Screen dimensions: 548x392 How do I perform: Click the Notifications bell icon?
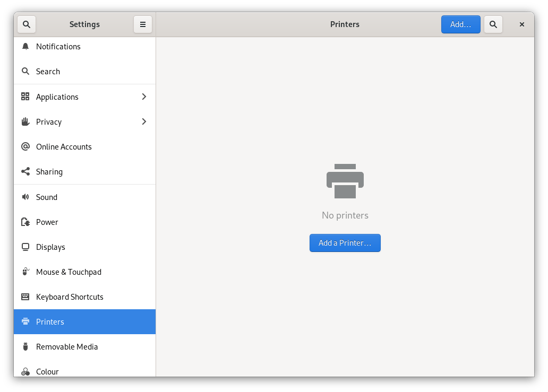pyautogui.click(x=25, y=46)
